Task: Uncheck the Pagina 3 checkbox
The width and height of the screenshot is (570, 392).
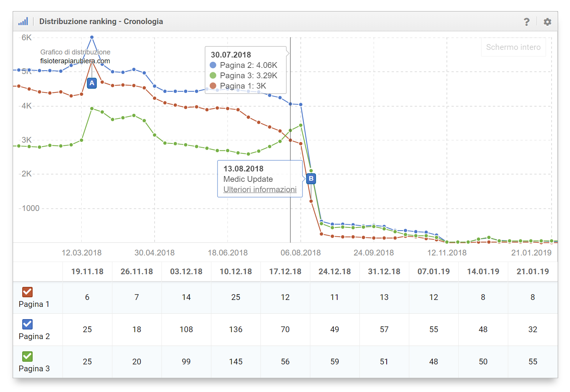Action: click(x=27, y=356)
